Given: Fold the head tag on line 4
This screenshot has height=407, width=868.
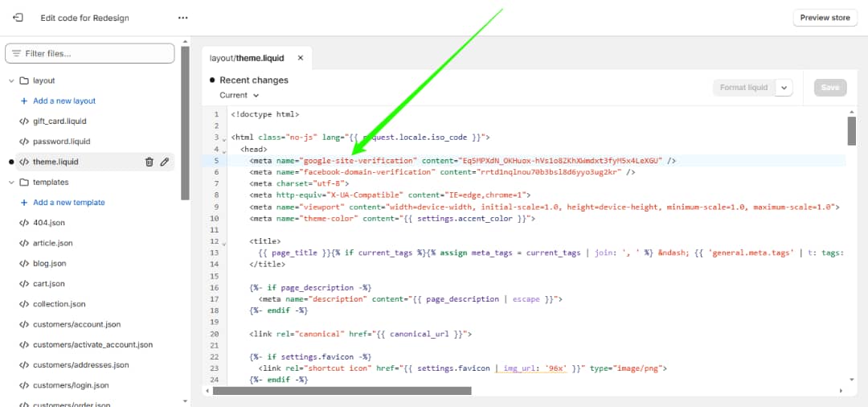Looking at the screenshot, I should 224,150.
